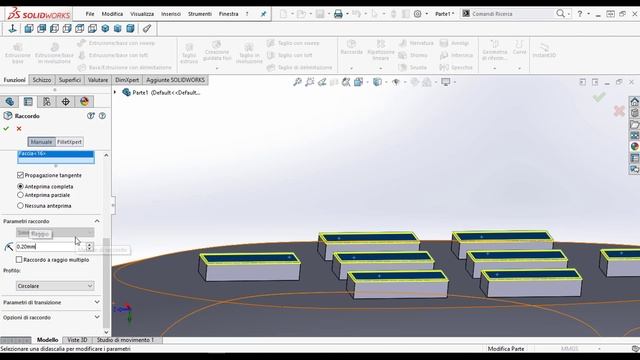
Task: Switch to Left view in view toolbar
Action: click(54, 28)
